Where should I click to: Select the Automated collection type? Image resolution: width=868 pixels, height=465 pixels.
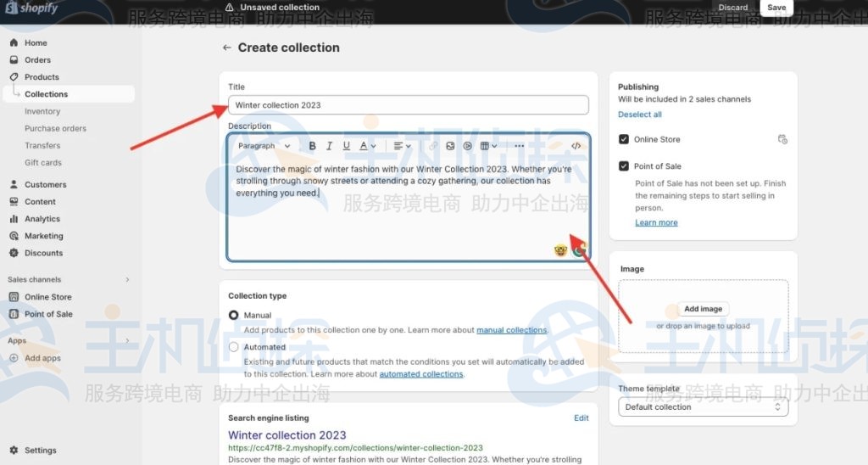pyautogui.click(x=234, y=347)
